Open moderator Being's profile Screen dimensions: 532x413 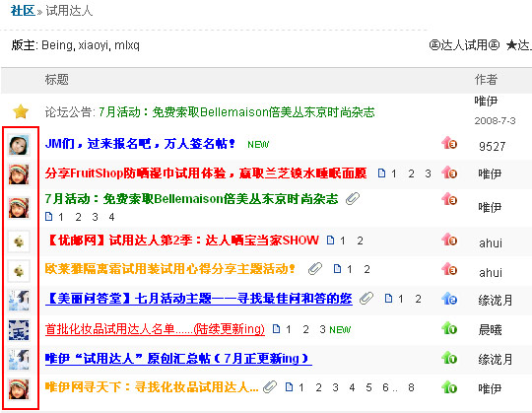57,45
